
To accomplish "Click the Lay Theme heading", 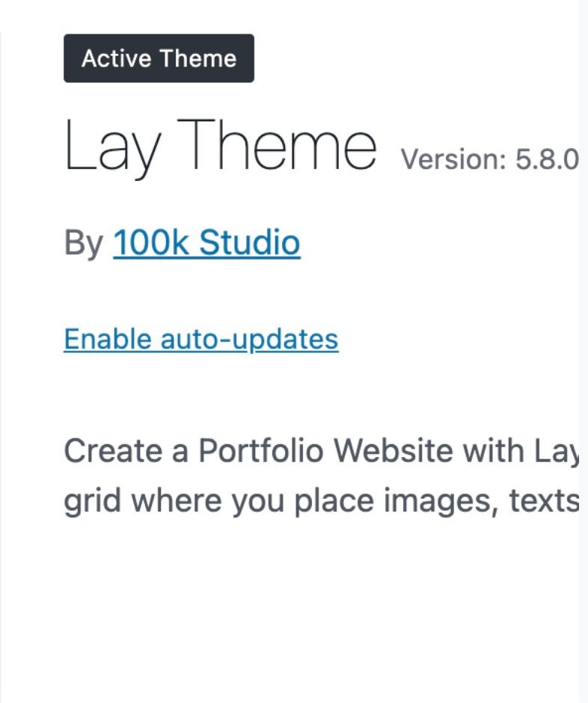I will (220, 147).
